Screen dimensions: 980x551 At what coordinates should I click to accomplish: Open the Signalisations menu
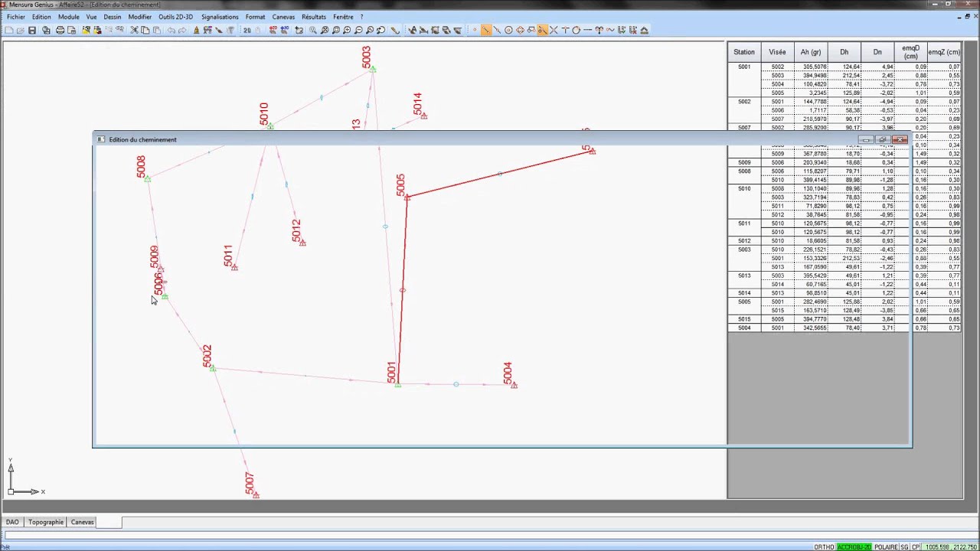coord(220,17)
